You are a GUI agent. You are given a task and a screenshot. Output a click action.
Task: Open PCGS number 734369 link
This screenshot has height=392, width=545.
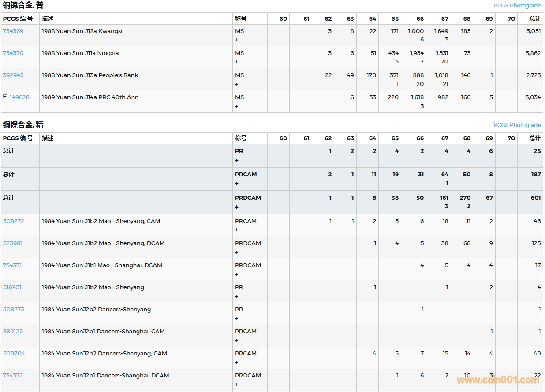pyautogui.click(x=13, y=31)
